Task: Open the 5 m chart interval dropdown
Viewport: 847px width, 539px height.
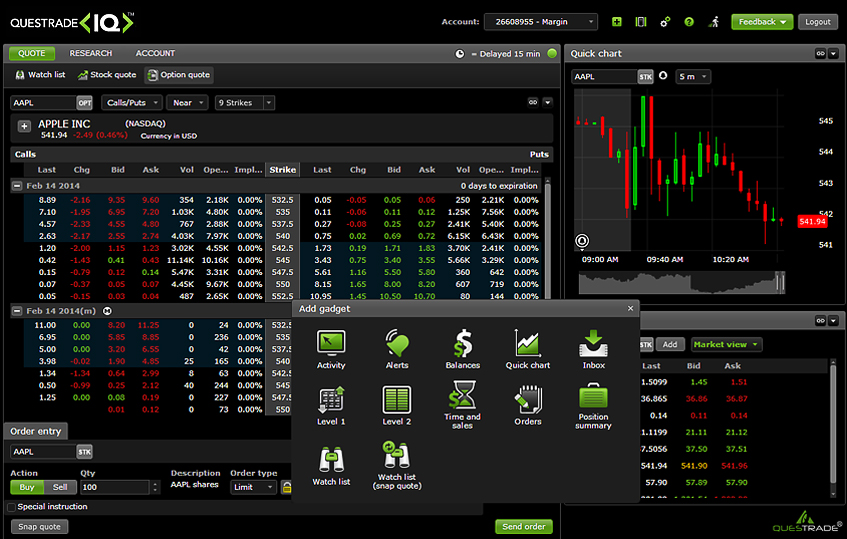Action: click(x=693, y=77)
